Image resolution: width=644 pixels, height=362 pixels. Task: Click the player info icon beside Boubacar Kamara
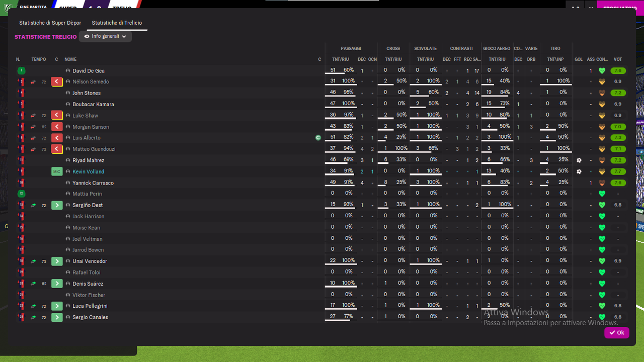[68, 104]
